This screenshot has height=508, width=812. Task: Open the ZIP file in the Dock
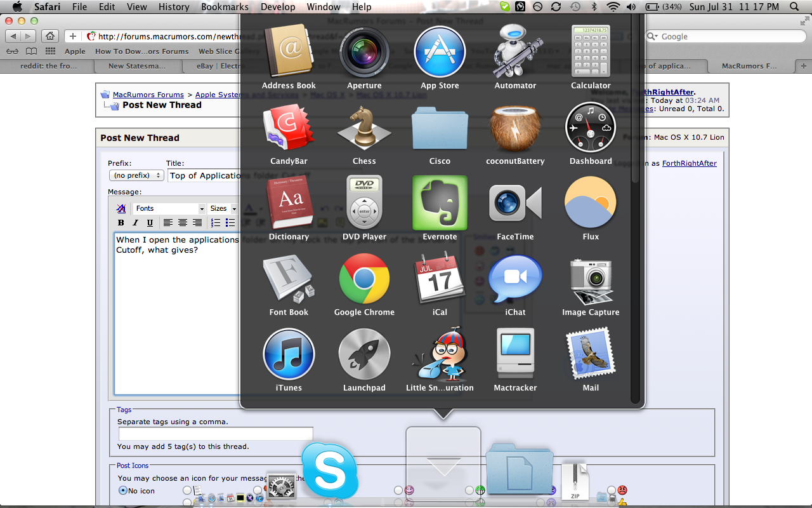pyautogui.click(x=575, y=483)
